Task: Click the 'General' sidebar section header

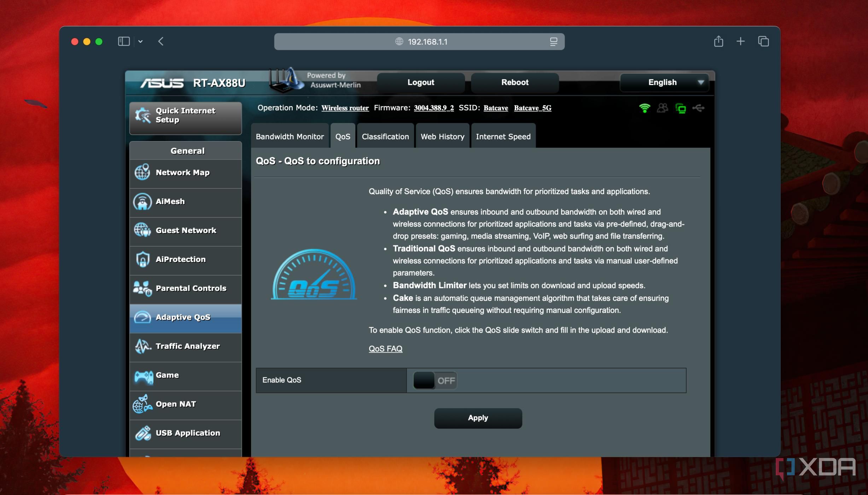Action: tap(187, 151)
